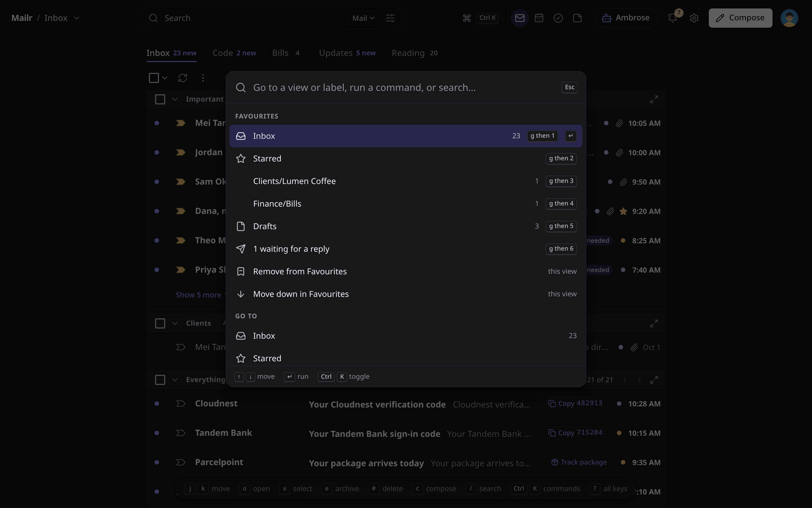Open the select-all dropdown arrow
Screen dimensions: 812x508
click(164, 78)
